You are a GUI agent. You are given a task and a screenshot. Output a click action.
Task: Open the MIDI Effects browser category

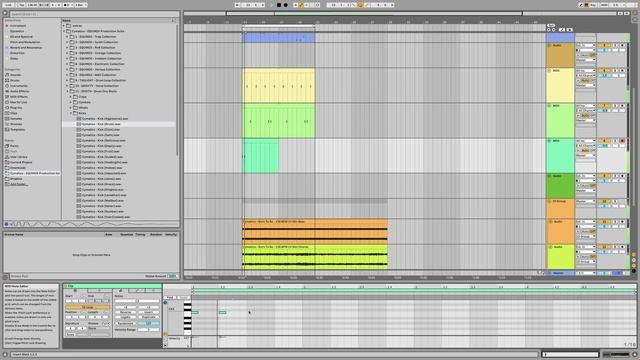click(18, 97)
